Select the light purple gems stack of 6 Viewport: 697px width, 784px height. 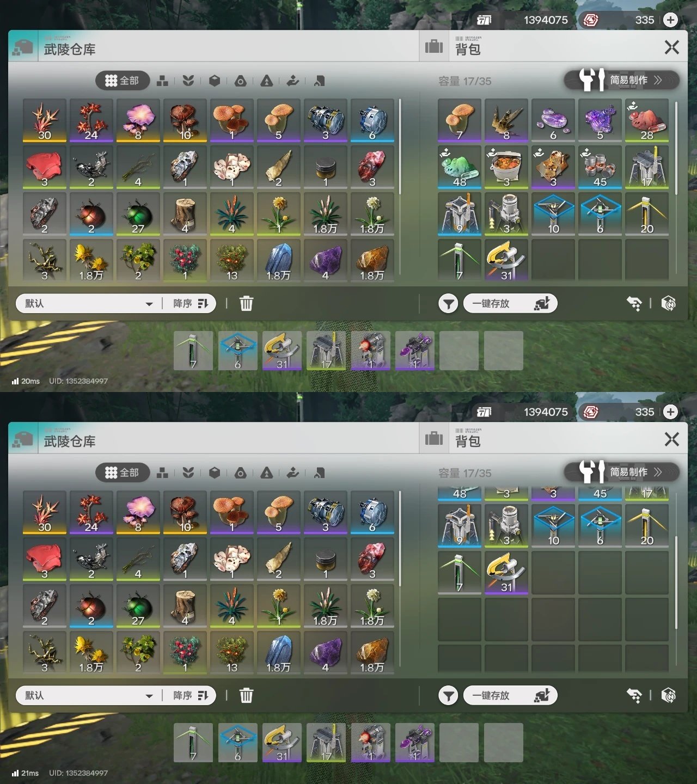click(553, 120)
